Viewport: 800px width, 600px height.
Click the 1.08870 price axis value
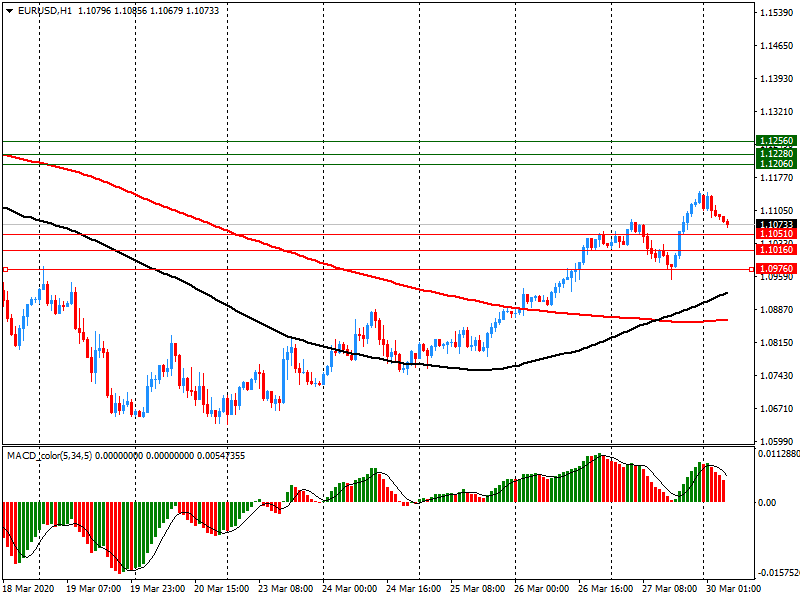pyautogui.click(x=777, y=310)
